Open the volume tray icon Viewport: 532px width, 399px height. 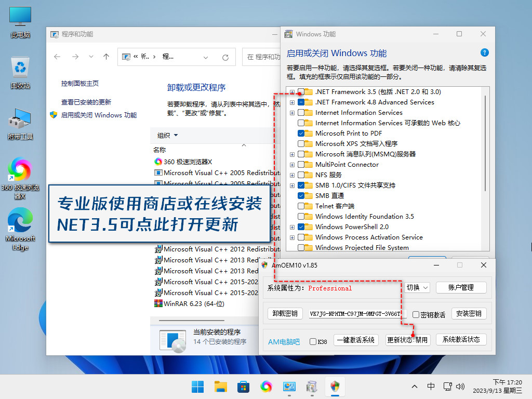click(460, 387)
